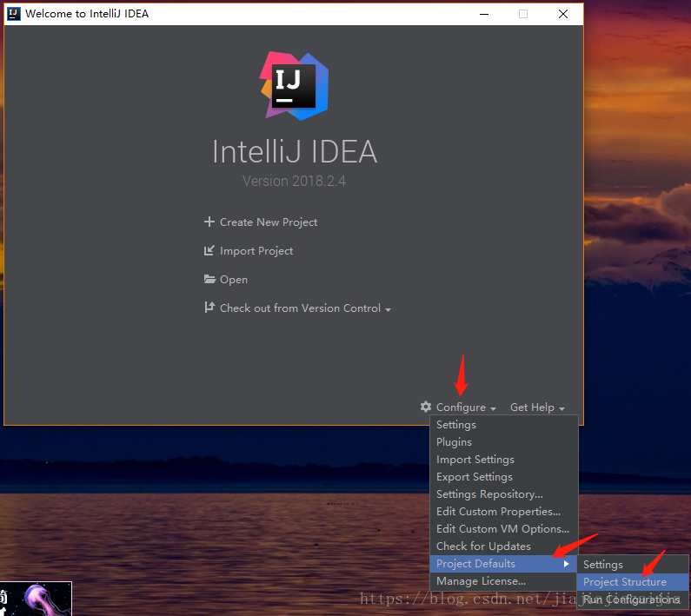691x616 pixels.
Task: Click the Version 2018.2.4 text
Action: 294,181
